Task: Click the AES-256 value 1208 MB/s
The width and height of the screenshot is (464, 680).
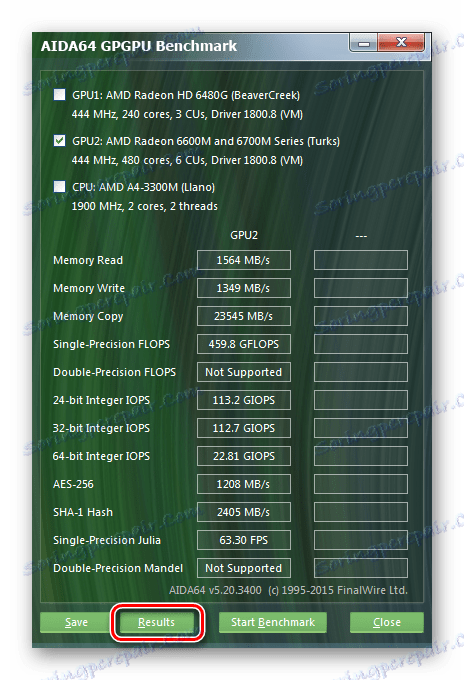Action: coord(244,484)
